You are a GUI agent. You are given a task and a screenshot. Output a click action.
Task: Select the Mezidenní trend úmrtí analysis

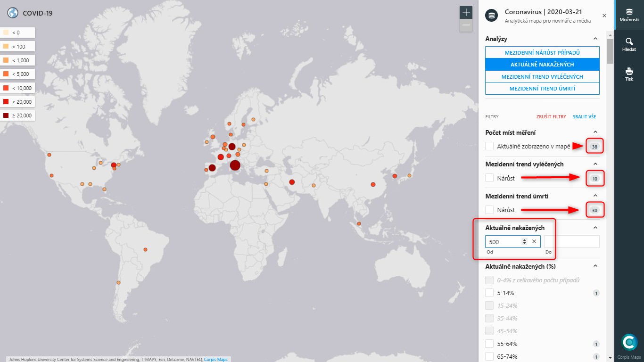point(542,88)
